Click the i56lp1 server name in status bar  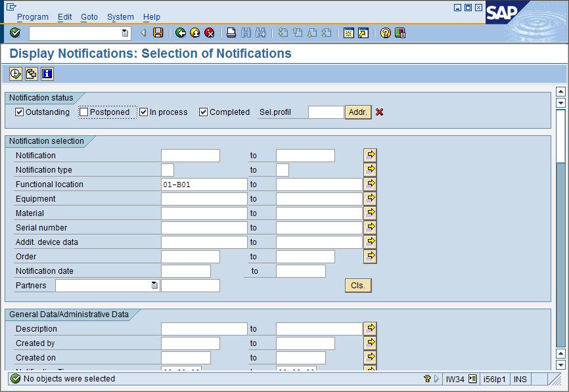tap(494, 380)
